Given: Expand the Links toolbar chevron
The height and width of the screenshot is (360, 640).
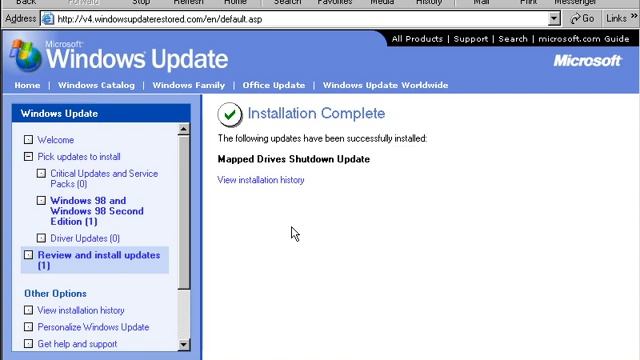Looking at the screenshot, I should 634,16.
